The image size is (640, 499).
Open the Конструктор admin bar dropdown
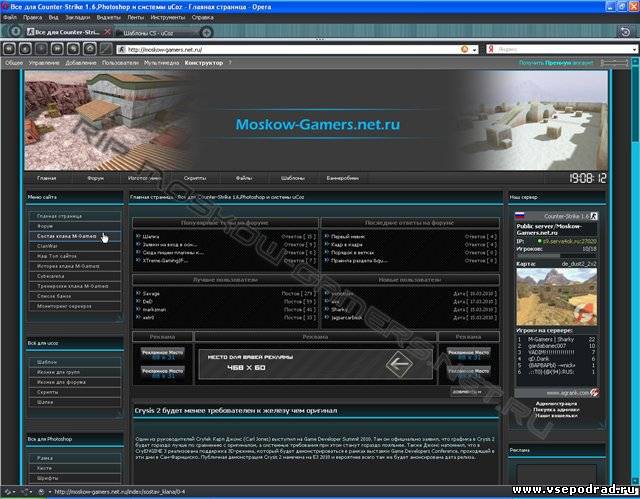point(204,63)
